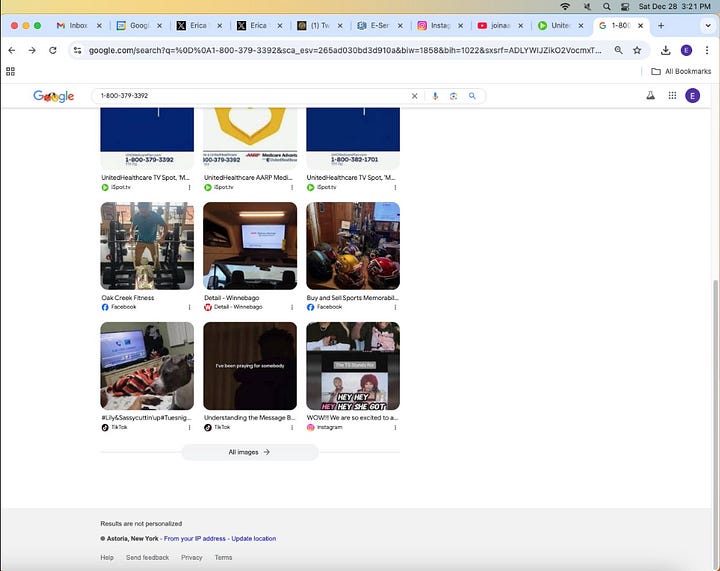Open macOS Spotlight search icon

pos(607,6)
